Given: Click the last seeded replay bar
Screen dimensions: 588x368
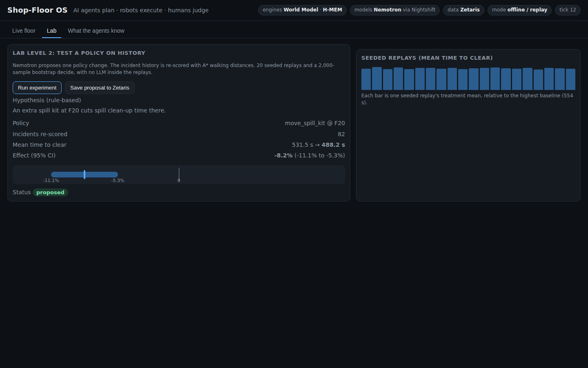Looking at the screenshot, I should point(570,79).
